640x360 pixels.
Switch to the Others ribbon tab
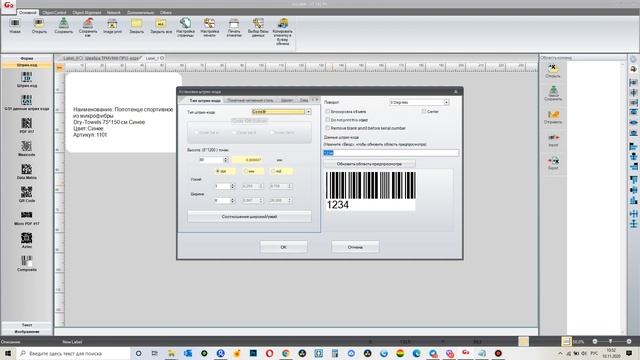click(166, 13)
